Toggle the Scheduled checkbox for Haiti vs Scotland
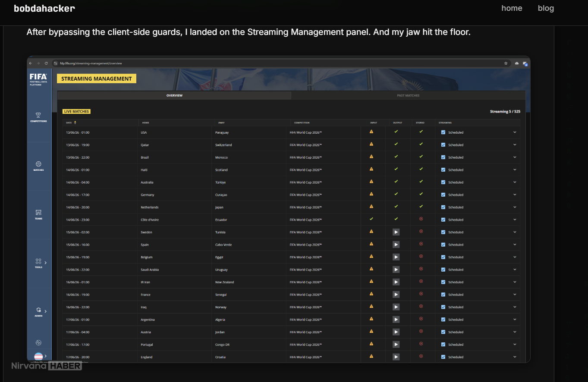This screenshot has width=588, height=382. 443,170
